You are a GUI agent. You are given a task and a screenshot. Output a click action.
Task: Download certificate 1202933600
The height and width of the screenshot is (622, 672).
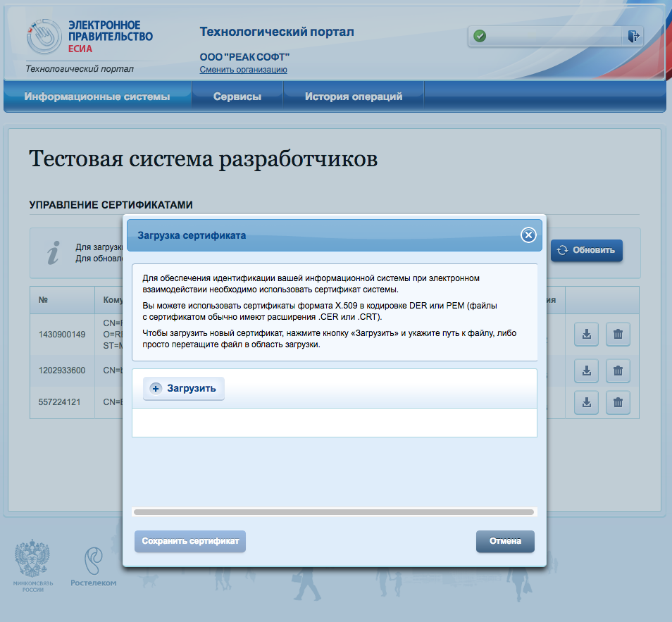586,371
